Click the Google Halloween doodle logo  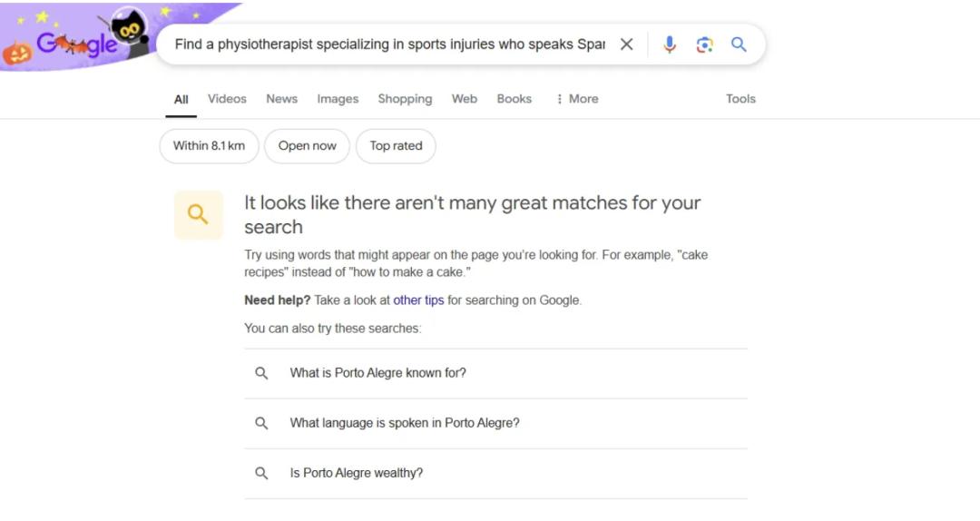coord(77,42)
